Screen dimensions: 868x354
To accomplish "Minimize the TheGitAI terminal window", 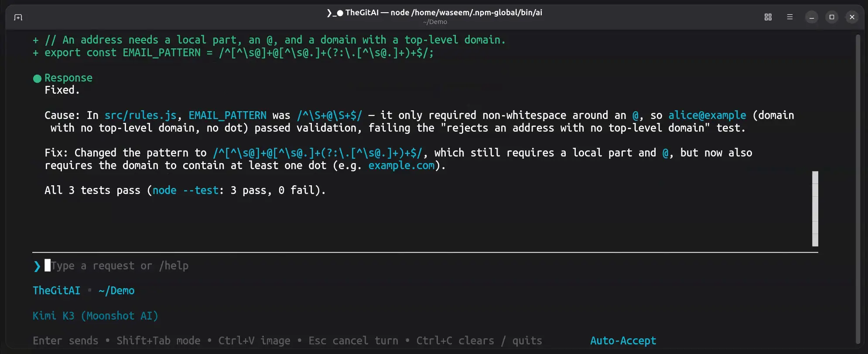I will 812,17.
